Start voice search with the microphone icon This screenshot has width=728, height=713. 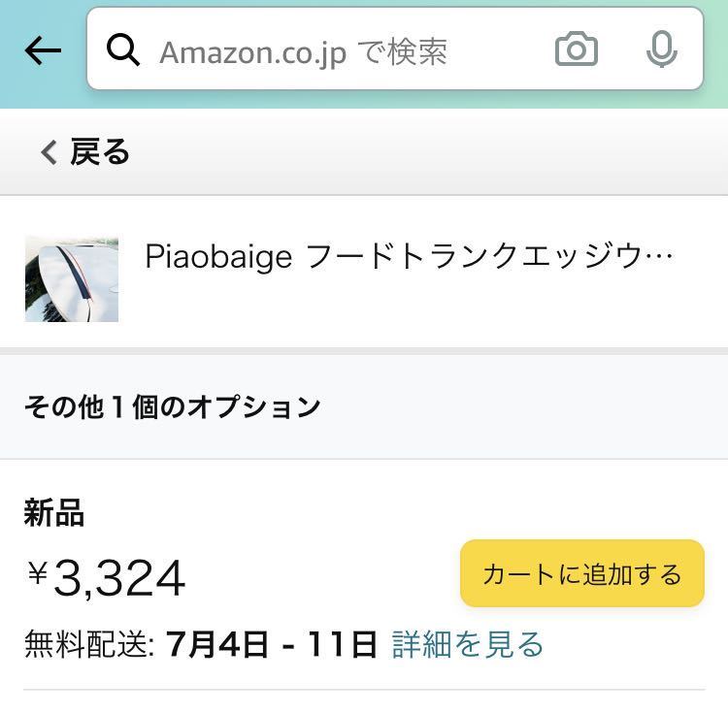[662, 49]
